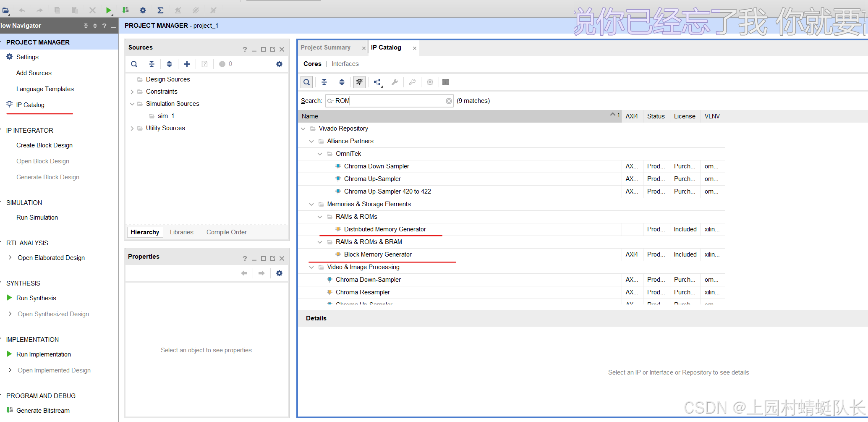Click Collapse All in Sources toolbar
The image size is (868, 422).
point(152,64)
